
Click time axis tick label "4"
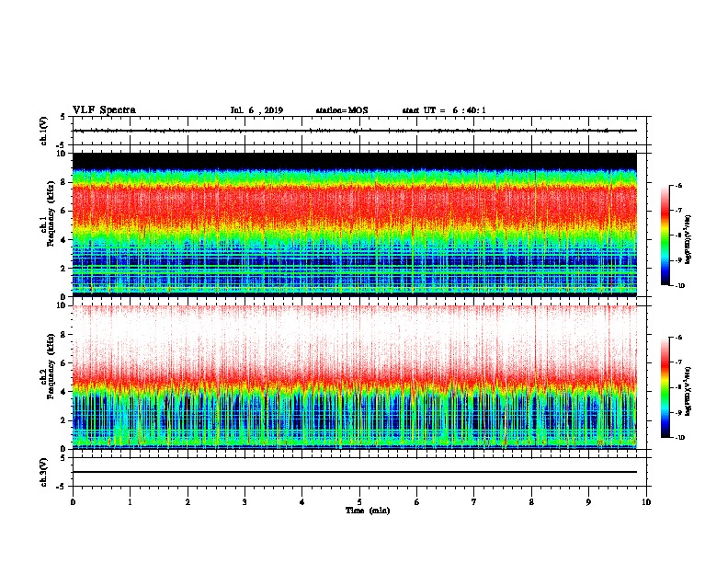tap(302, 502)
